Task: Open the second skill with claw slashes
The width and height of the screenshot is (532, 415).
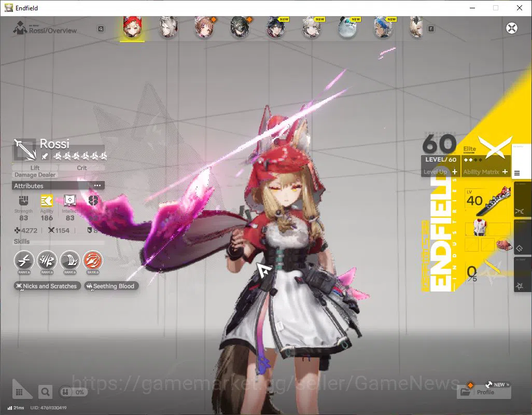Action: 47,260
